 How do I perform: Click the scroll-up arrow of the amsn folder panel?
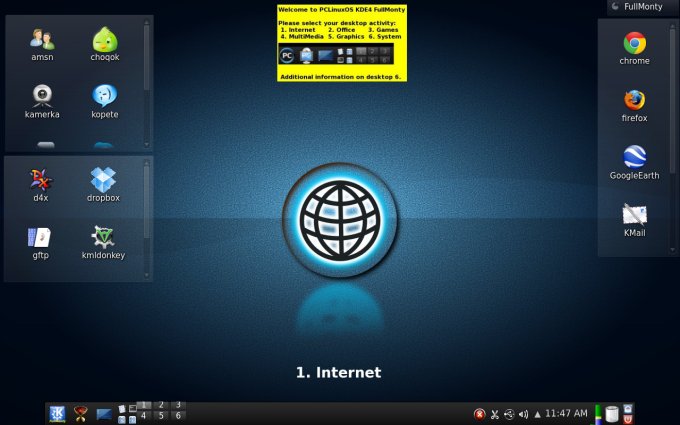(x=146, y=22)
